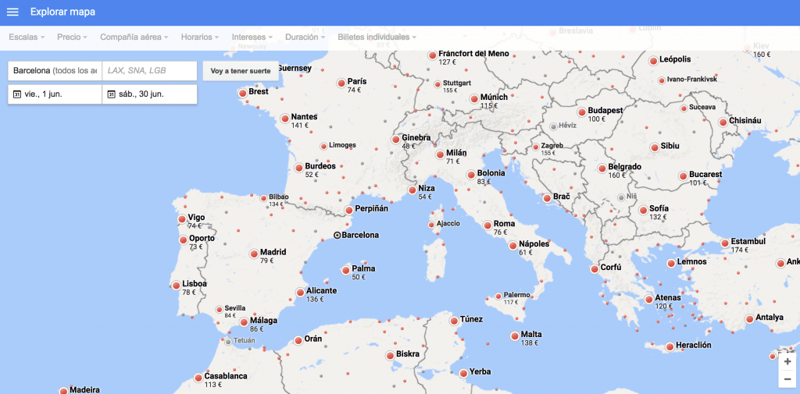The height and width of the screenshot is (394, 800).
Task: Click the Bilbao 134 € label
Action: (x=278, y=200)
